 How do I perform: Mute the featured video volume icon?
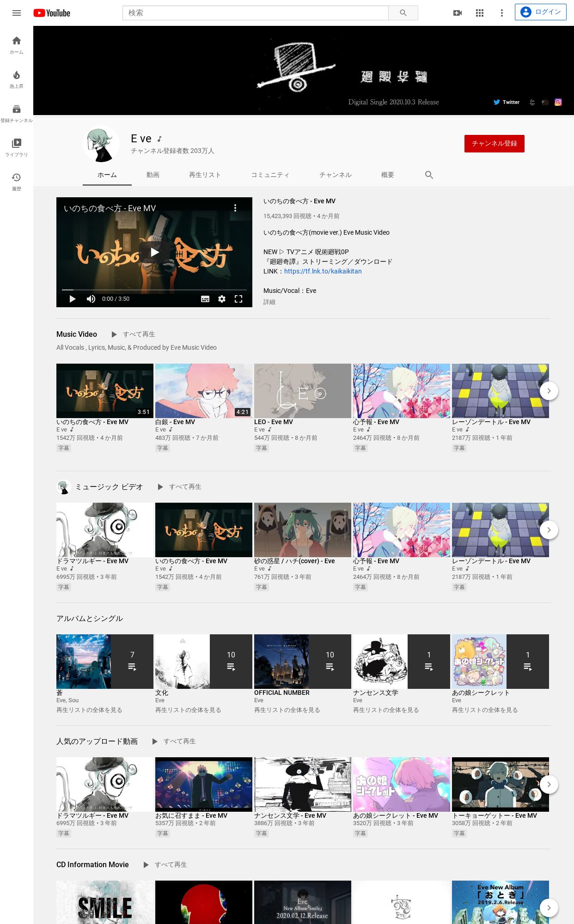[91, 299]
